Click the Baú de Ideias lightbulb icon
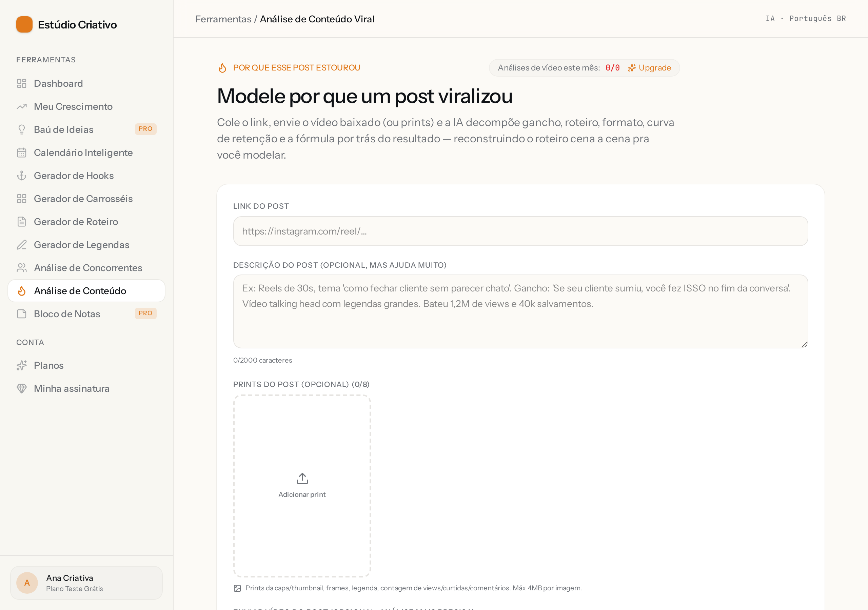868x610 pixels. coord(22,130)
